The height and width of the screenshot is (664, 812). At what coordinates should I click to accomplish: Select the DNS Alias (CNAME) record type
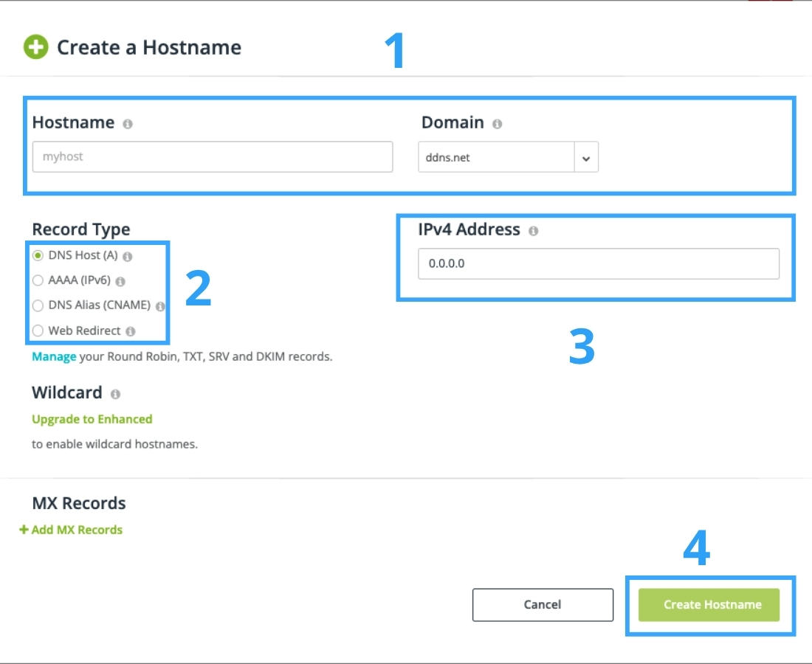tap(38, 305)
